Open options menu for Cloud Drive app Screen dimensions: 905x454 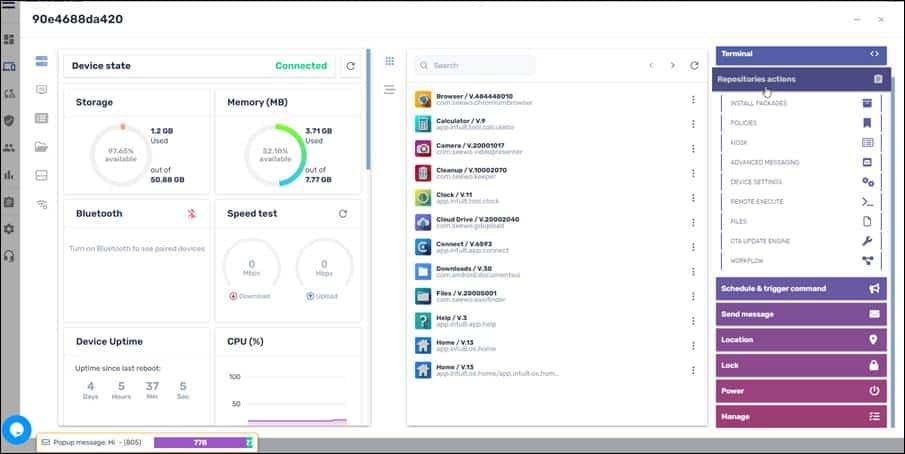click(x=692, y=222)
